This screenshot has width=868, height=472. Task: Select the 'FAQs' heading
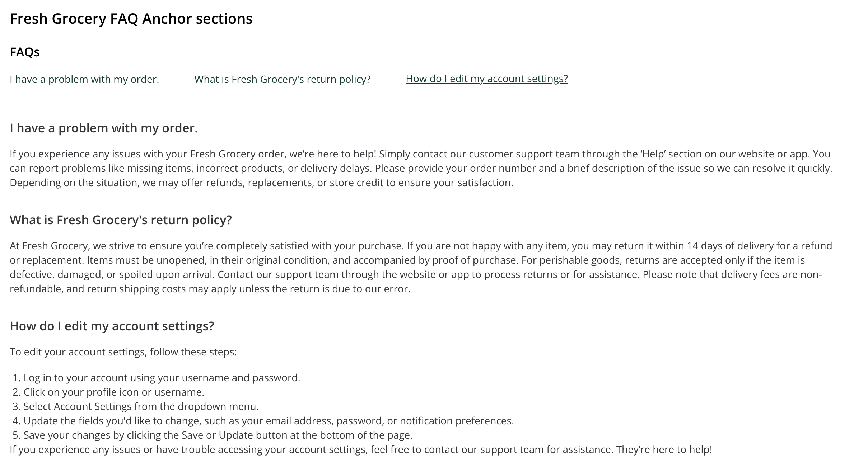25,52
